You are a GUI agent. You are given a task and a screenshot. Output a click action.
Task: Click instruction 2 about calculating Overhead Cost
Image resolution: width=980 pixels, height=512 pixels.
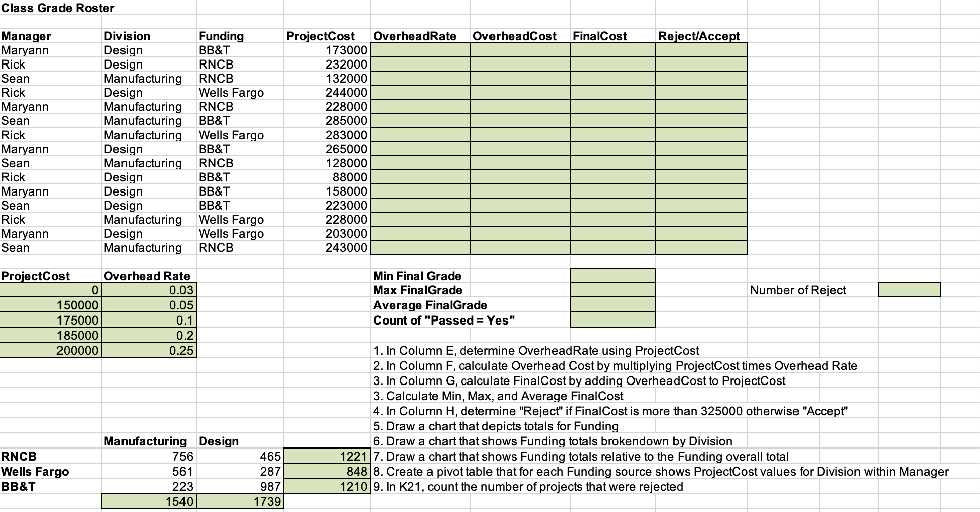tap(615, 366)
